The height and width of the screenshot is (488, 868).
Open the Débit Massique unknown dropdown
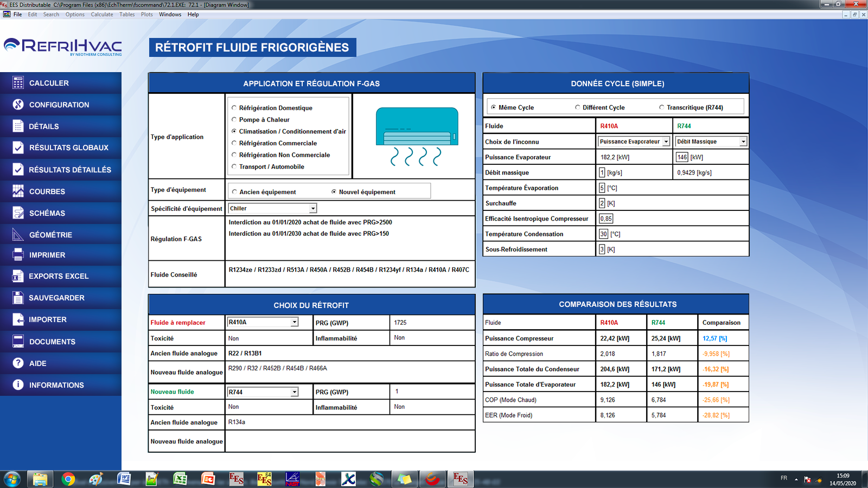[743, 142]
